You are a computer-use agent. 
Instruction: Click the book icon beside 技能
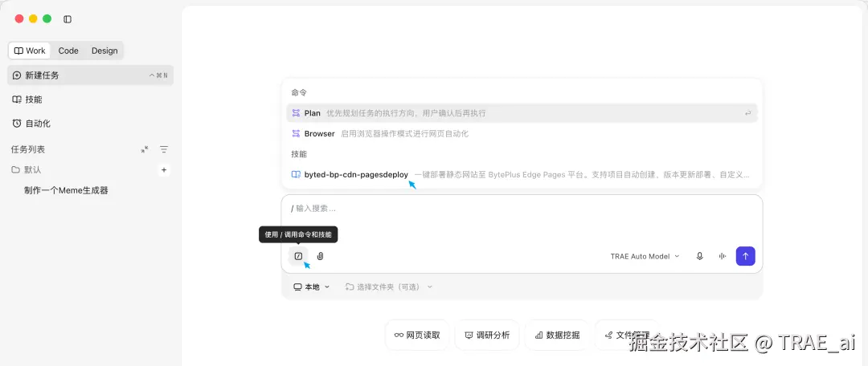pos(17,100)
